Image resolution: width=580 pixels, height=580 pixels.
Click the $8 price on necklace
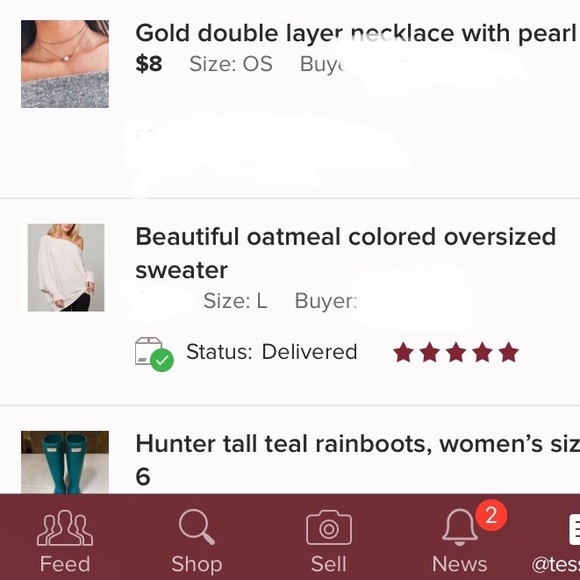pyautogui.click(x=149, y=64)
